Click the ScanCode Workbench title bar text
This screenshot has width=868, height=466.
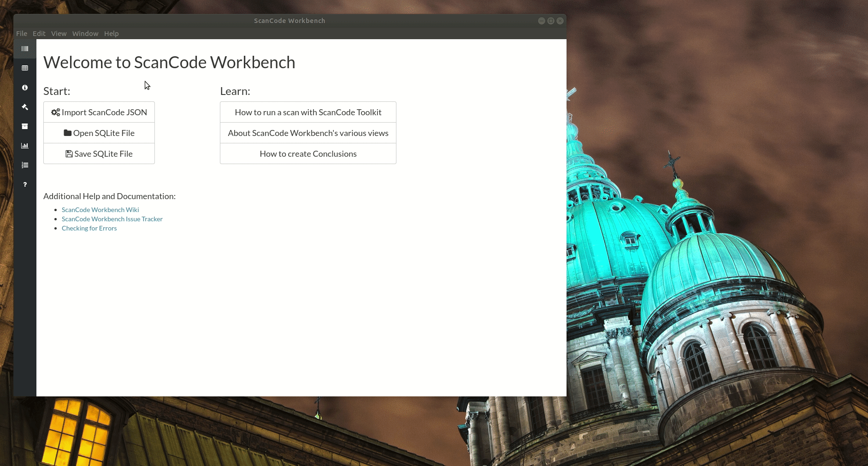tap(289, 21)
